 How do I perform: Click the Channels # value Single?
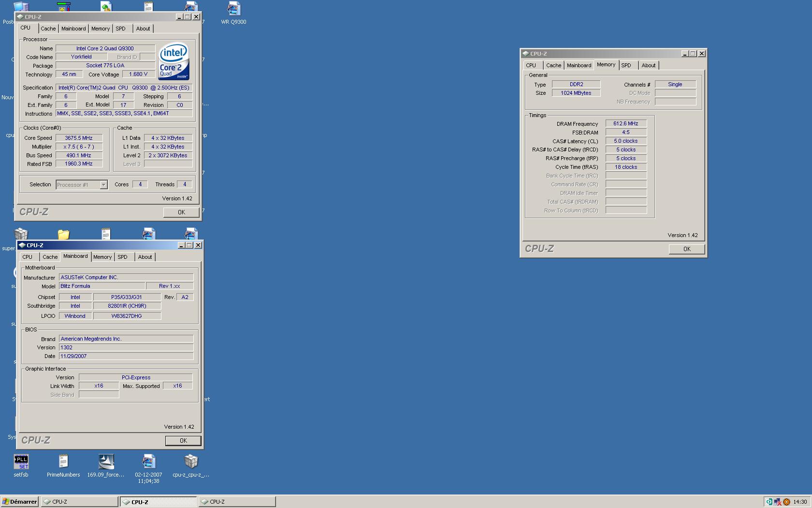pyautogui.click(x=675, y=85)
